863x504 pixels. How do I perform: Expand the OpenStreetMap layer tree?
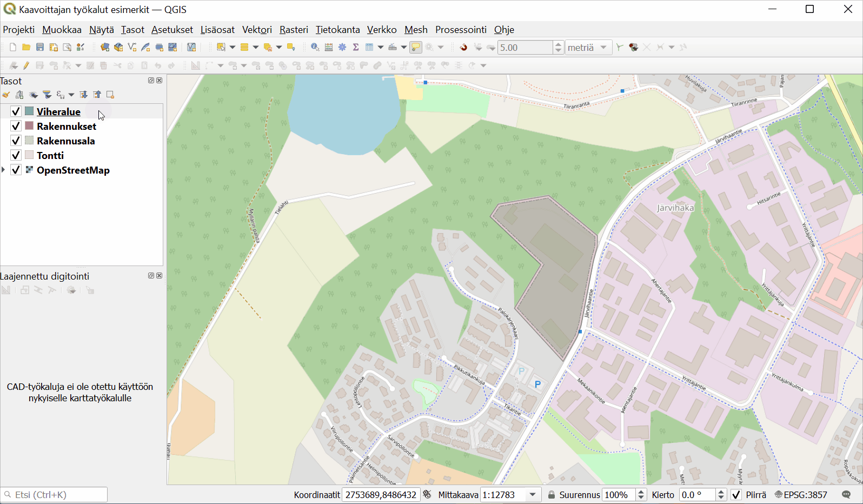click(4, 170)
